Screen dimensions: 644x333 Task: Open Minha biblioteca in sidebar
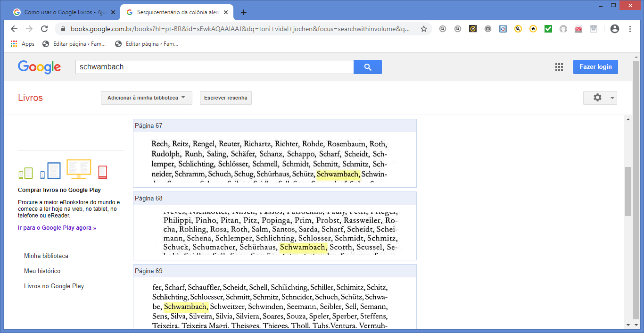click(46, 256)
